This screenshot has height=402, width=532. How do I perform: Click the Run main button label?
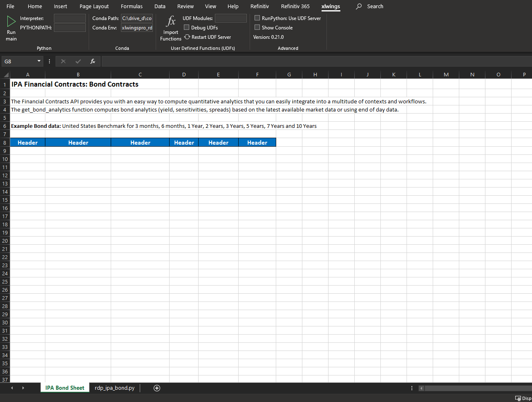[x=11, y=36]
